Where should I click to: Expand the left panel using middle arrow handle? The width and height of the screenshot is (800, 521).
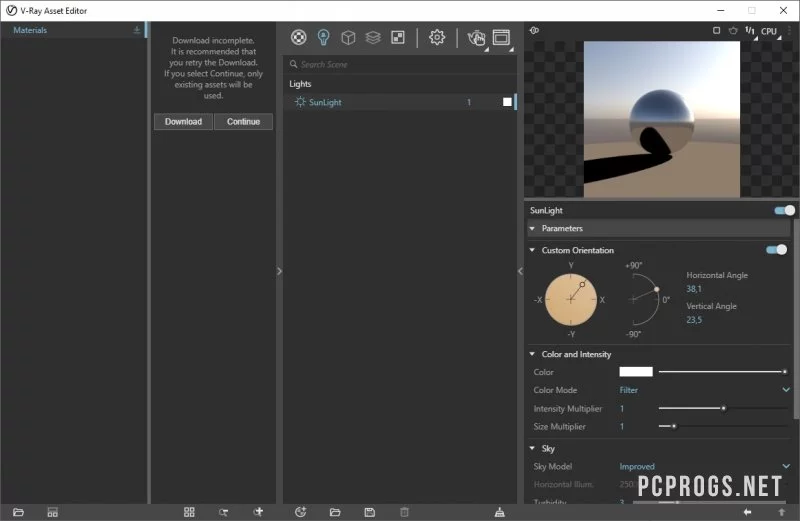coord(279,271)
